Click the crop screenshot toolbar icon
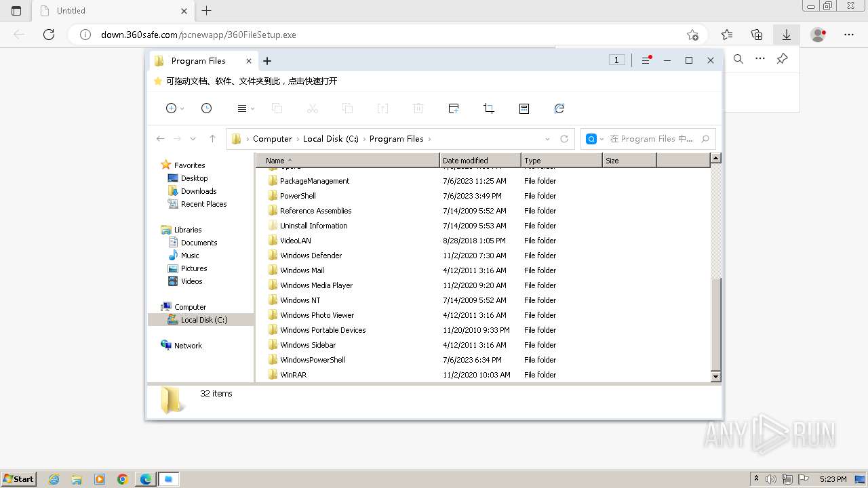The height and width of the screenshot is (488, 868). (x=489, y=108)
